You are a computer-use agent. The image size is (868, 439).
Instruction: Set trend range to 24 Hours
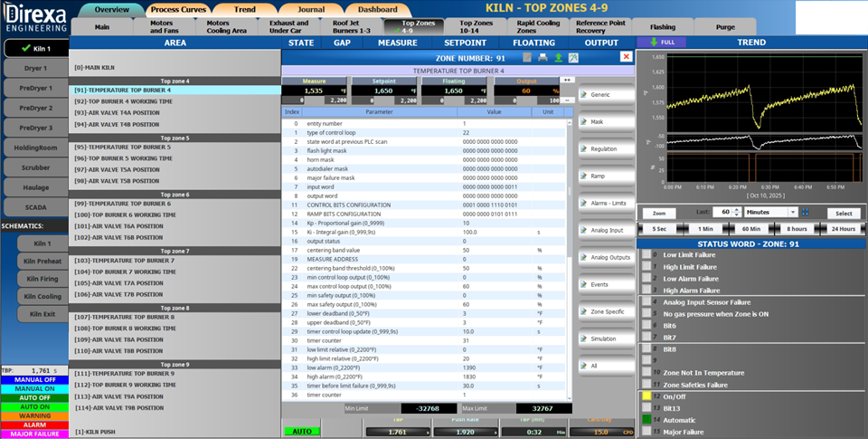(x=843, y=229)
